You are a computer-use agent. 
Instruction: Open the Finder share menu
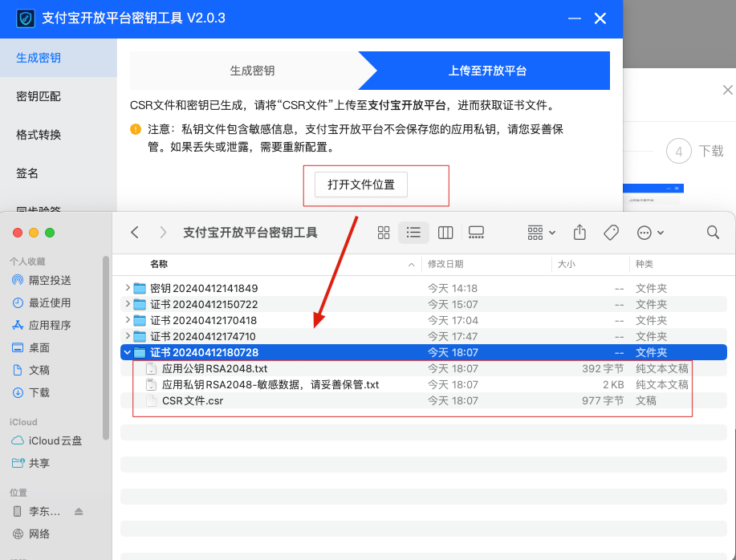pos(579,233)
